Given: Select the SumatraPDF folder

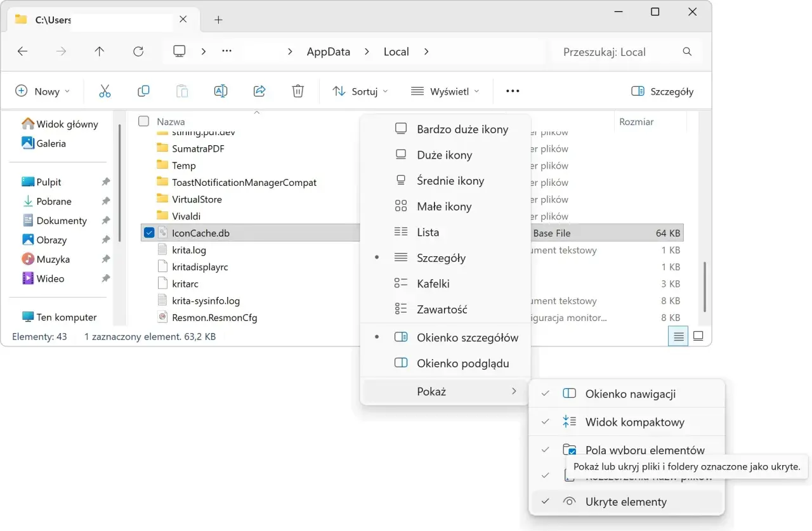Looking at the screenshot, I should point(198,148).
